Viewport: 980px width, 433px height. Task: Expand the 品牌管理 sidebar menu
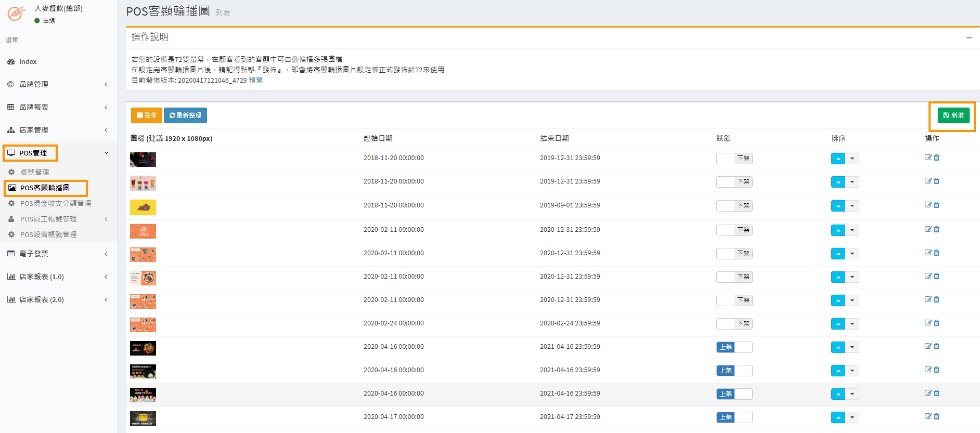[x=57, y=84]
